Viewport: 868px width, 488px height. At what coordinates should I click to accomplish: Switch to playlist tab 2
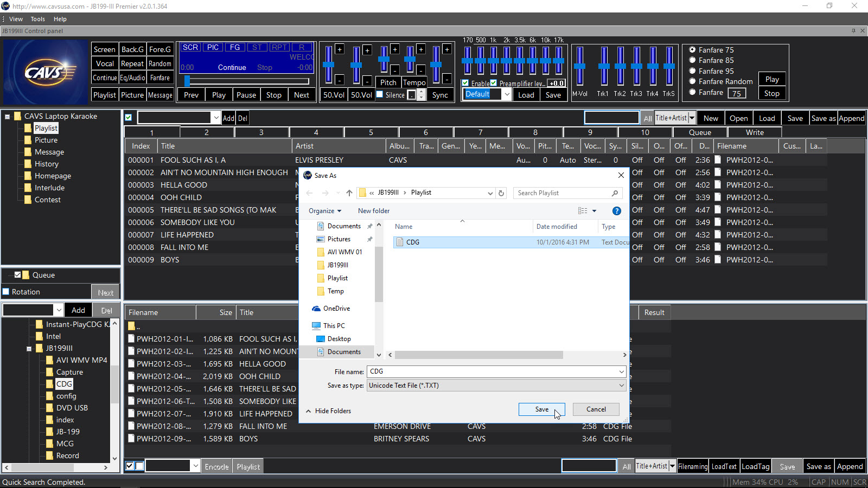pos(207,132)
